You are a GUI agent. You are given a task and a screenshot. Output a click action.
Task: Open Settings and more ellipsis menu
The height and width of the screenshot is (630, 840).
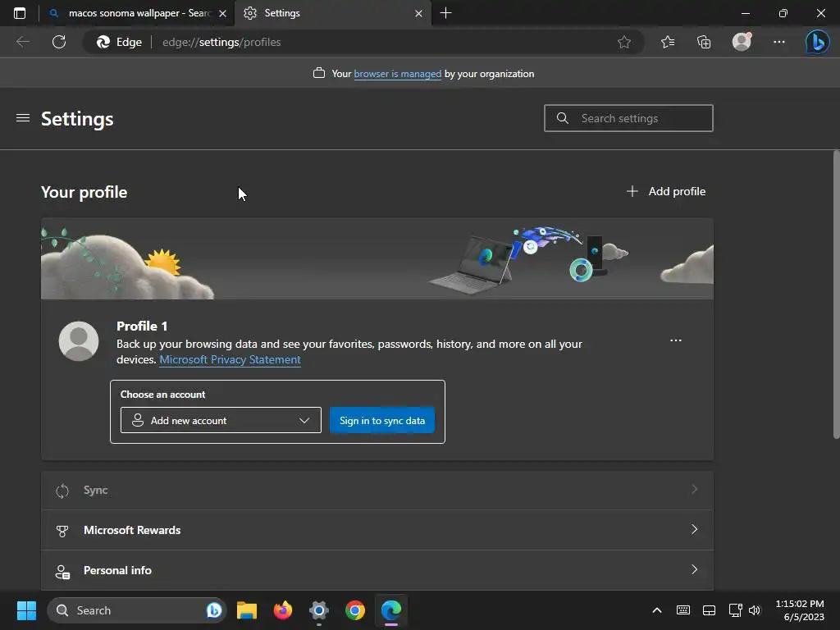[x=779, y=42]
